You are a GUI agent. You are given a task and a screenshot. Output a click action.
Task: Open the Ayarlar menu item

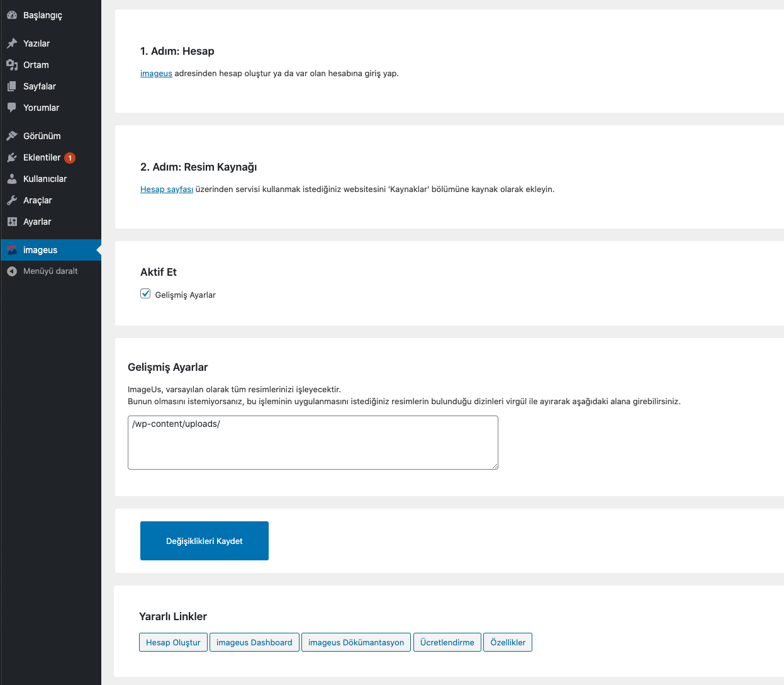coord(50,222)
